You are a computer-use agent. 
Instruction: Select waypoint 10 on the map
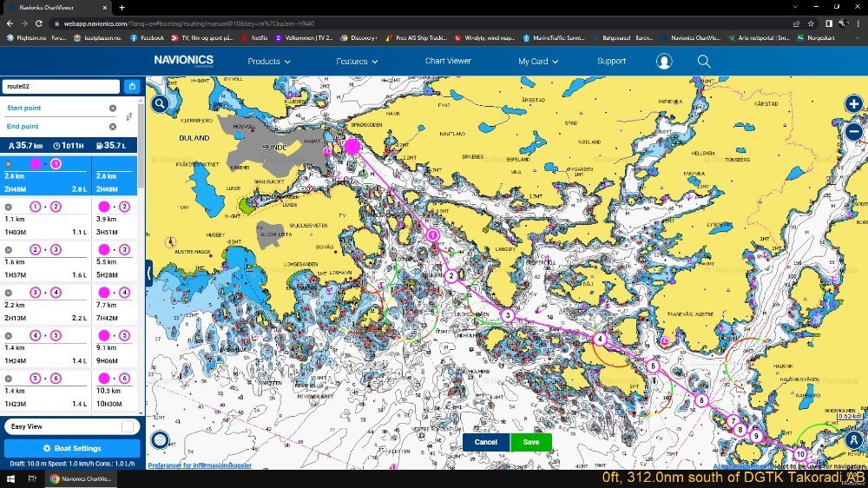pyautogui.click(x=800, y=454)
